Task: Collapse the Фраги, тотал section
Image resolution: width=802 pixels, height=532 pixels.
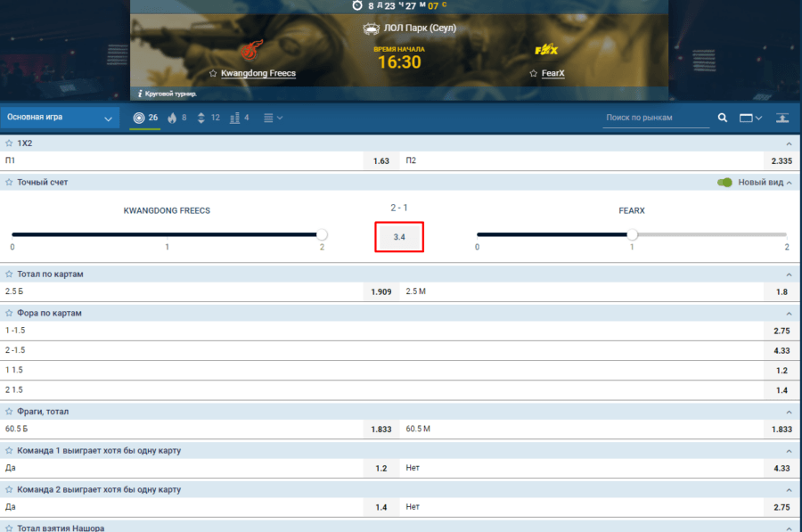Action: tap(788, 413)
